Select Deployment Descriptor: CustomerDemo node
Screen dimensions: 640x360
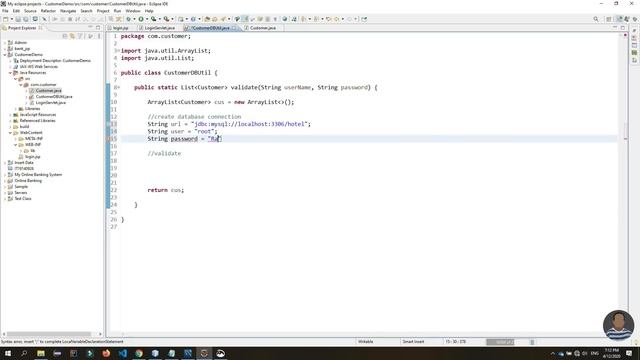click(55, 60)
